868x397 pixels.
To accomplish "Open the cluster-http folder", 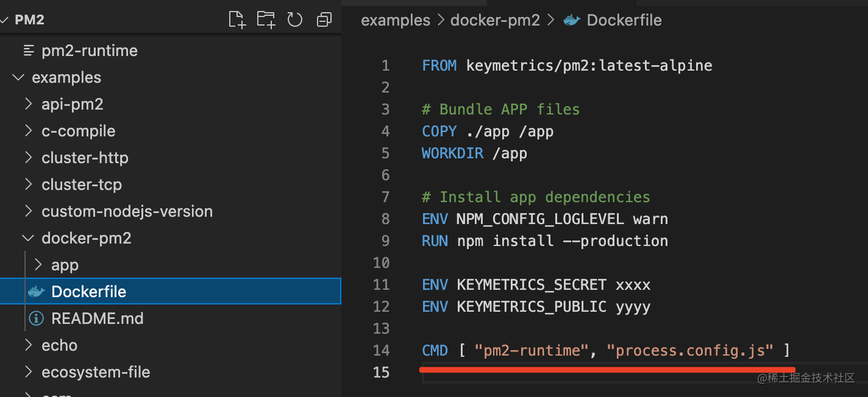I will point(85,158).
